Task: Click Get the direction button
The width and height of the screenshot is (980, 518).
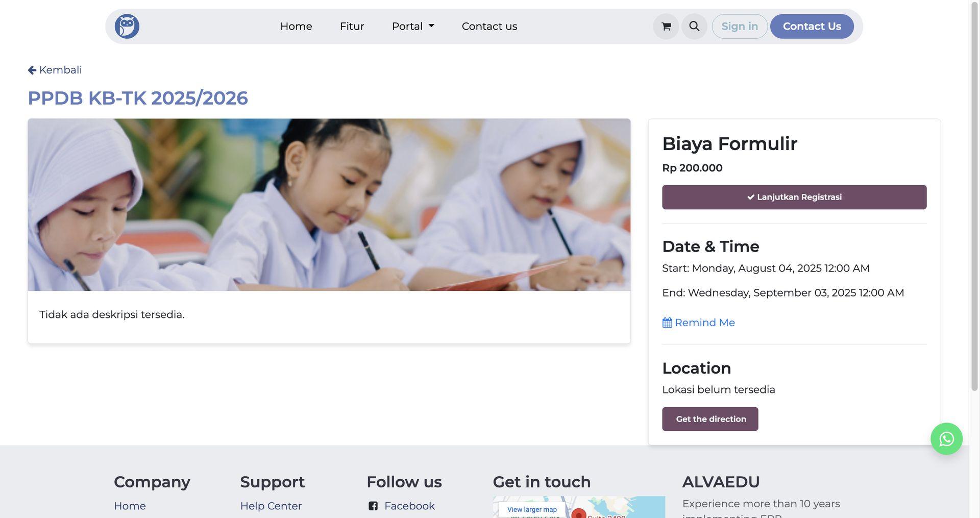Action: point(710,419)
